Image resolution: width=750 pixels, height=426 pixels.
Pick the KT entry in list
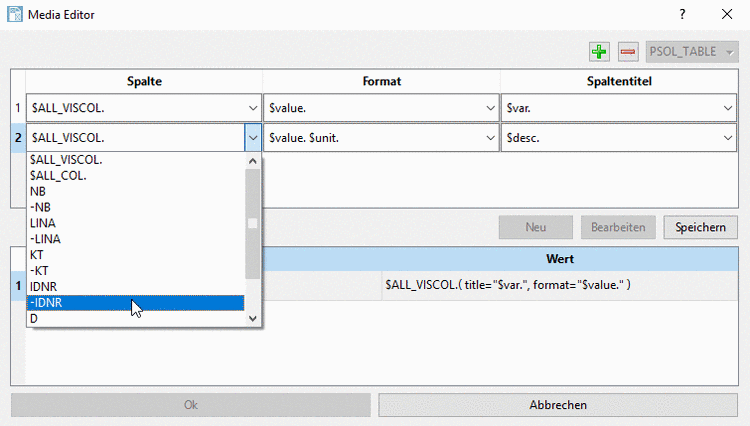tap(135, 254)
